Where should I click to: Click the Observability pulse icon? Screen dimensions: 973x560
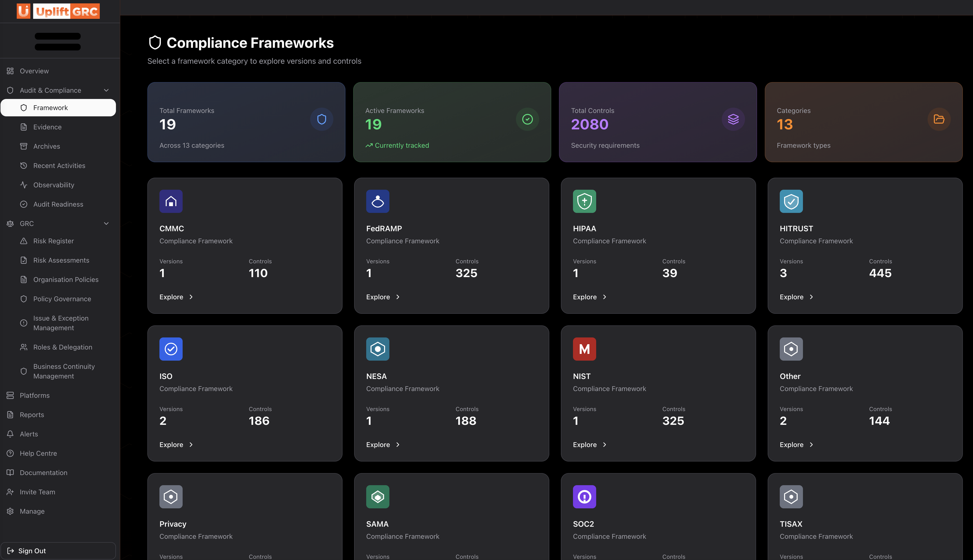[23, 185]
